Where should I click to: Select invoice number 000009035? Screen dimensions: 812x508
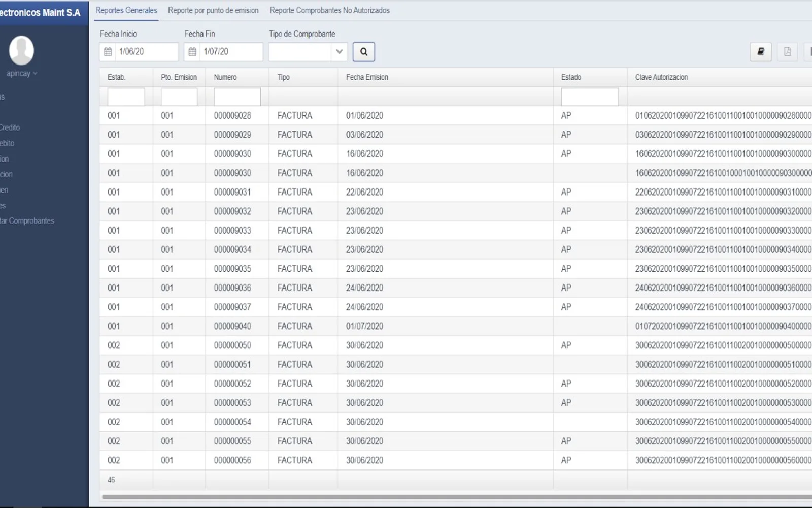coord(232,269)
